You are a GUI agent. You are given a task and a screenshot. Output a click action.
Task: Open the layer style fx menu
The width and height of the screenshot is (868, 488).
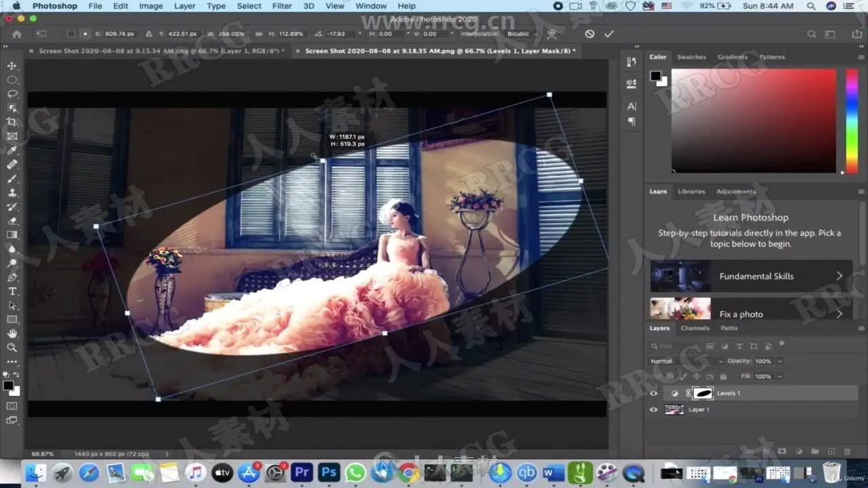click(x=766, y=451)
